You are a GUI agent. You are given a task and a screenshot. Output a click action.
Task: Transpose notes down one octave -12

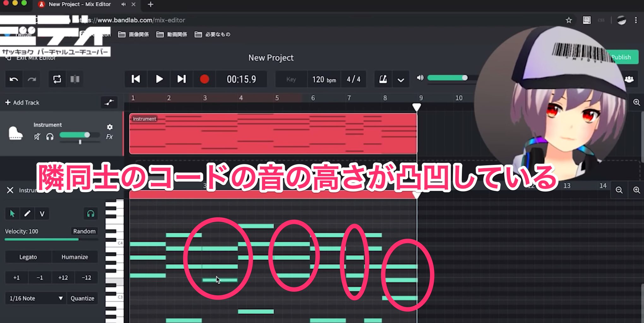pyautogui.click(x=86, y=278)
